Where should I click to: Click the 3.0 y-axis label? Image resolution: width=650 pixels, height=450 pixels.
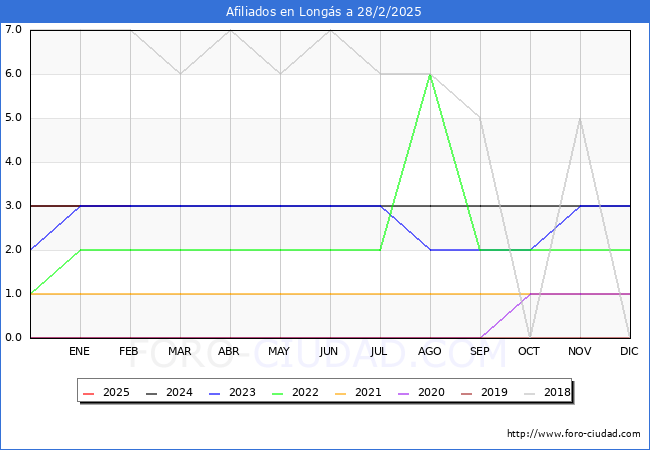13,206
